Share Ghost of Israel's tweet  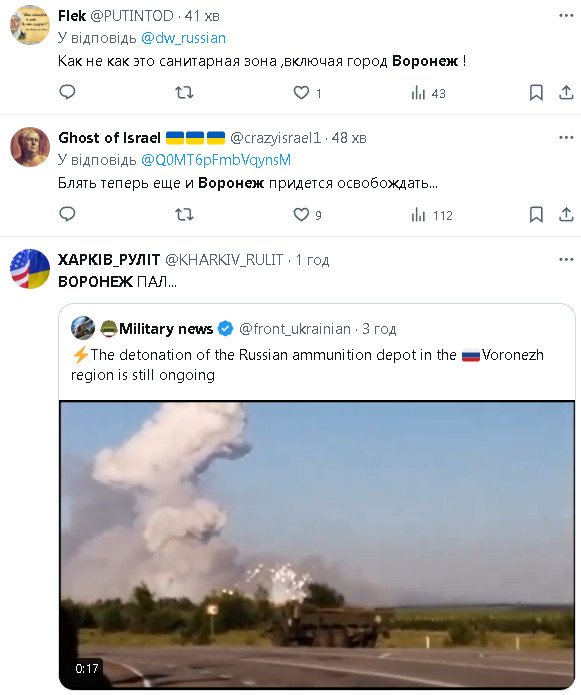566,215
